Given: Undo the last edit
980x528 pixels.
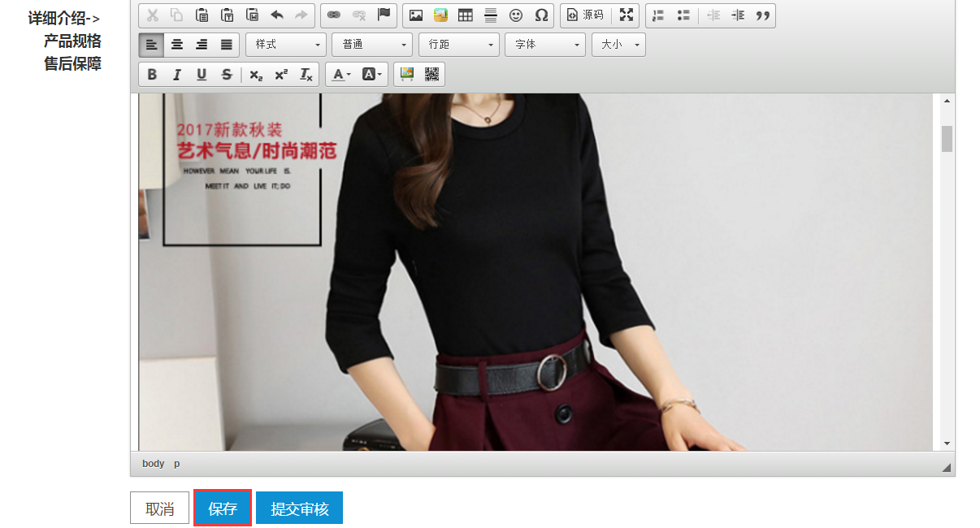Looking at the screenshot, I should (276, 15).
